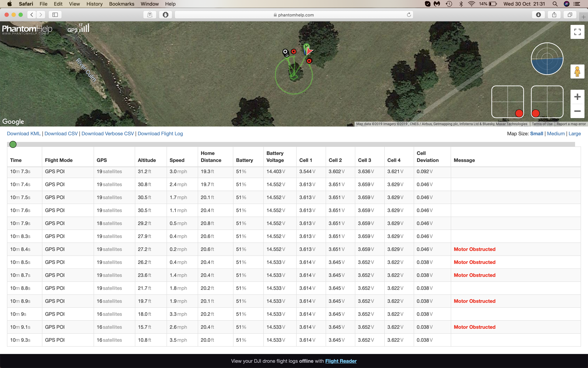
Task: Click the left control stick display
Action: click(x=507, y=102)
